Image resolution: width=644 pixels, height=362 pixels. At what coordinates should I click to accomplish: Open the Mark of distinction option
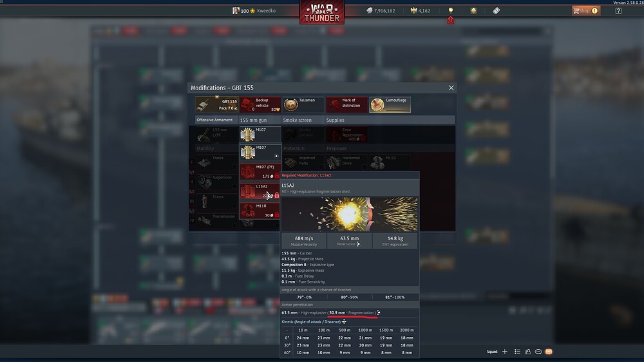346,104
